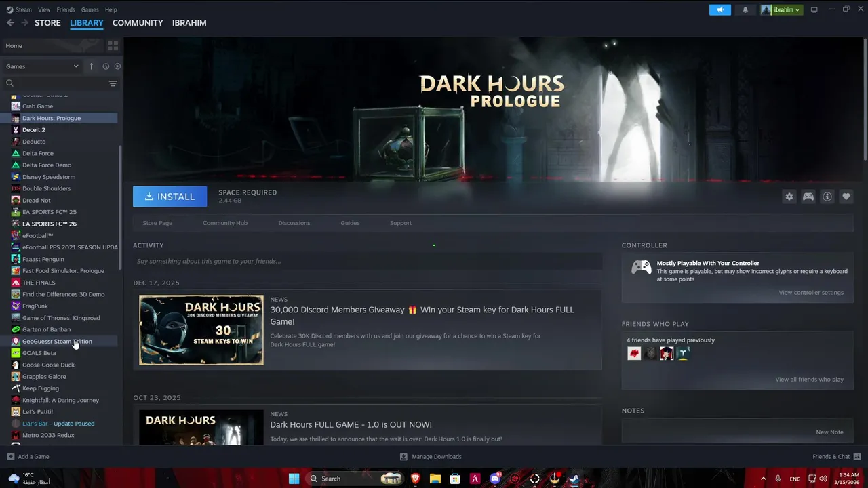Add a Game to library
This screenshot has width=868, height=488.
click(28, 457)
